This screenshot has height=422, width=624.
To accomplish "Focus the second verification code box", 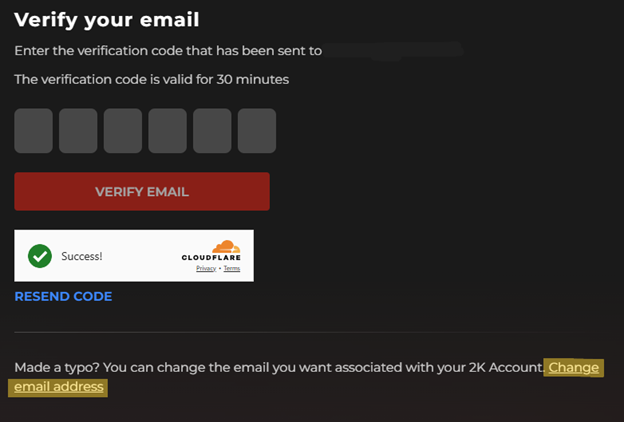I will [78, 131].
